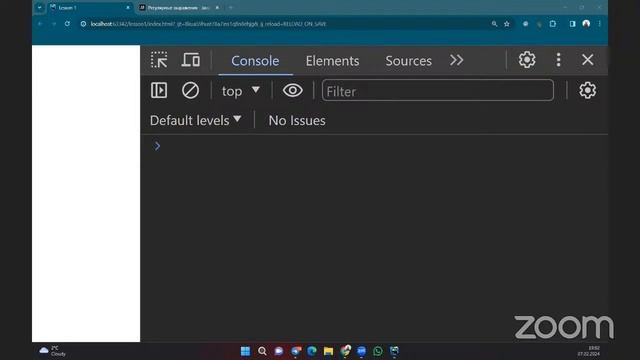Switch to the second browser tab
This screenshot has width=640, height=360.
pyautogui.click(x=181, y=8)
